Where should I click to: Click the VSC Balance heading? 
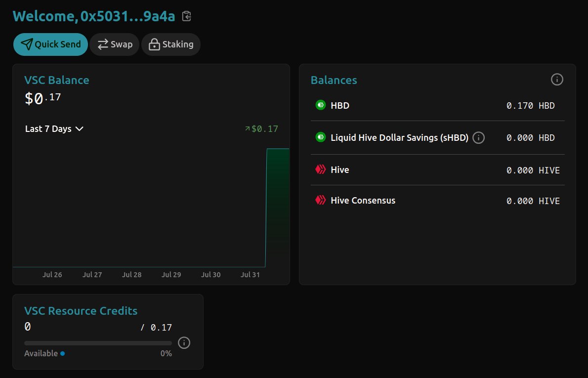pos(57,80)
